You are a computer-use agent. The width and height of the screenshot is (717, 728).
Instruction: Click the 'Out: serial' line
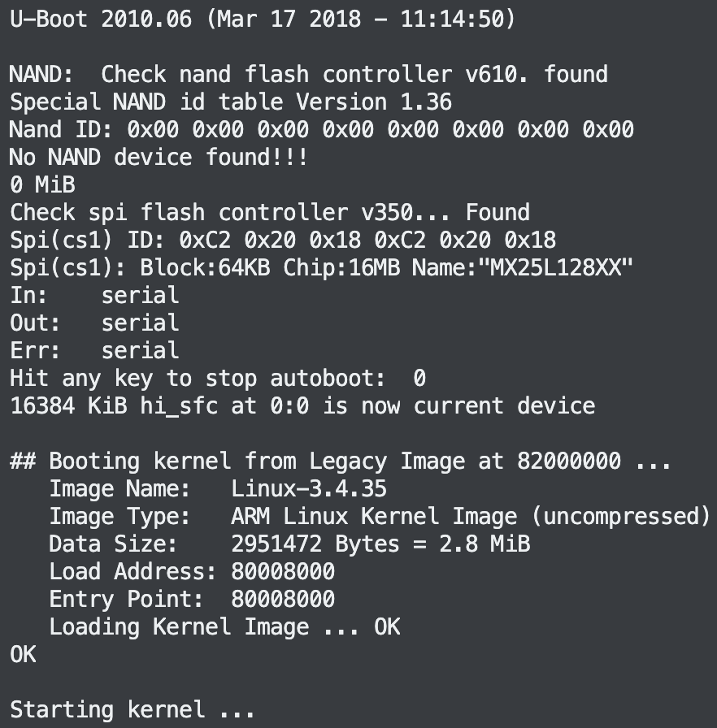tap(94, 323)
